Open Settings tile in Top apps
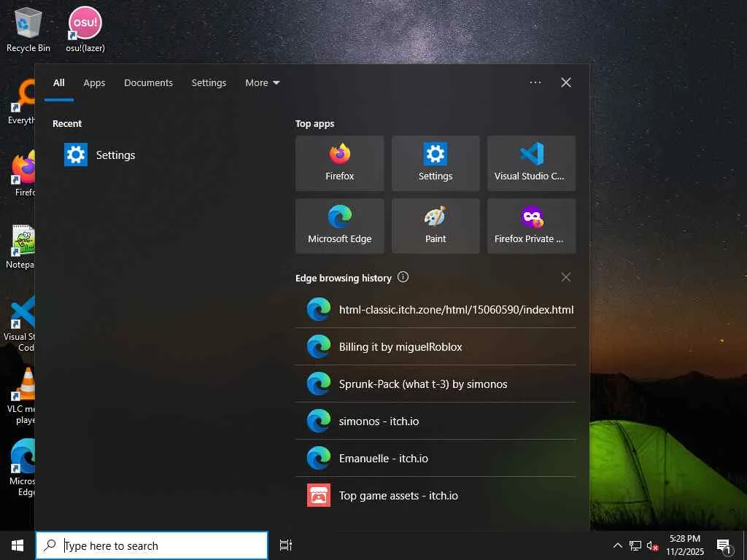The image size is (747, 560). coord(436,163)
